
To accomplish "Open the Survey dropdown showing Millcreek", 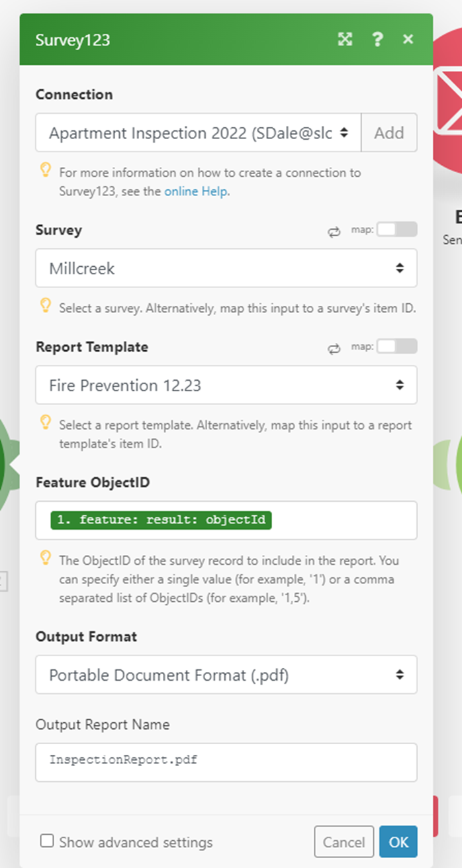I will tap(226, 268).
